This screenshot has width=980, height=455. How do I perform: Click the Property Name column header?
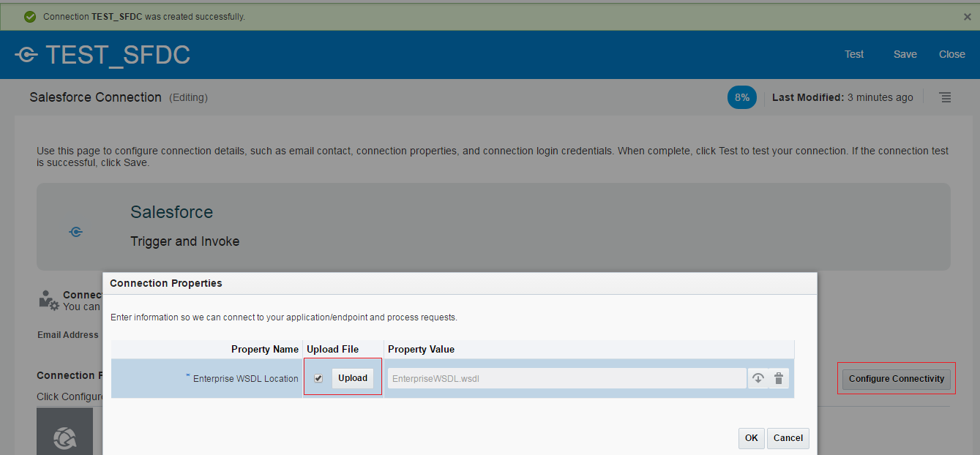pos(265,349)
